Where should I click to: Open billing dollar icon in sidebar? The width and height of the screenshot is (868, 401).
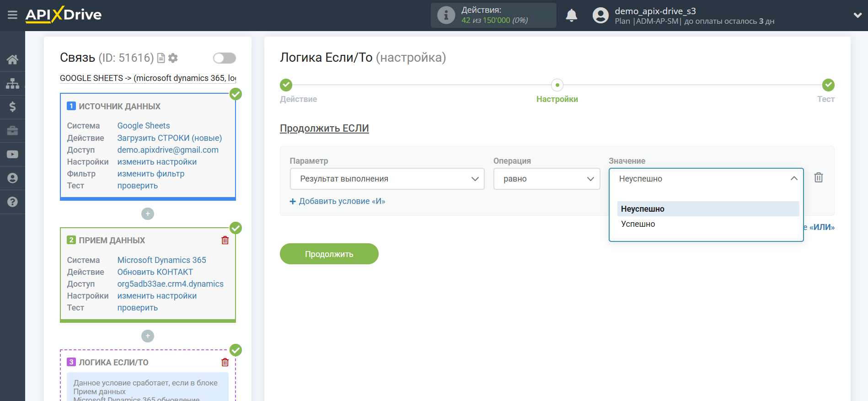[x=12, y=107]
